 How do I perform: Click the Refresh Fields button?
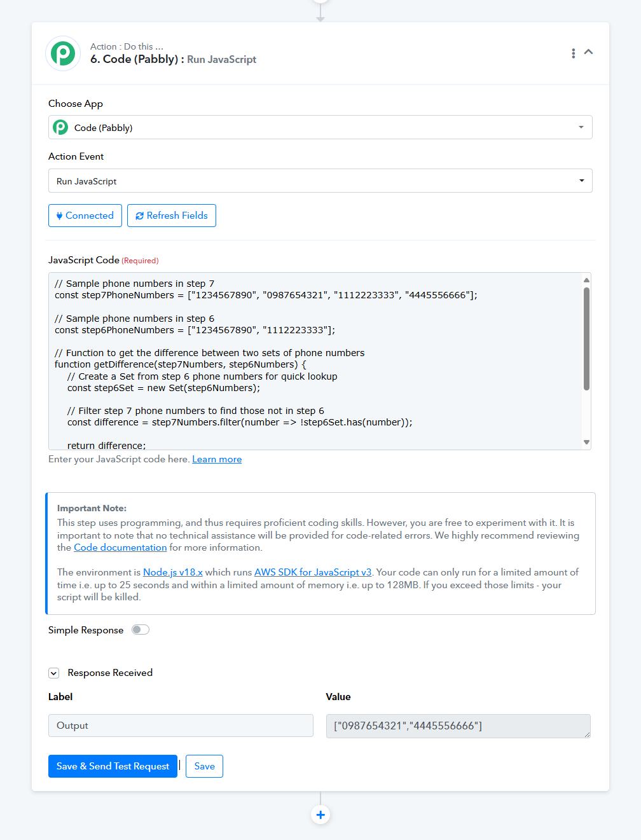coord(172,216)
